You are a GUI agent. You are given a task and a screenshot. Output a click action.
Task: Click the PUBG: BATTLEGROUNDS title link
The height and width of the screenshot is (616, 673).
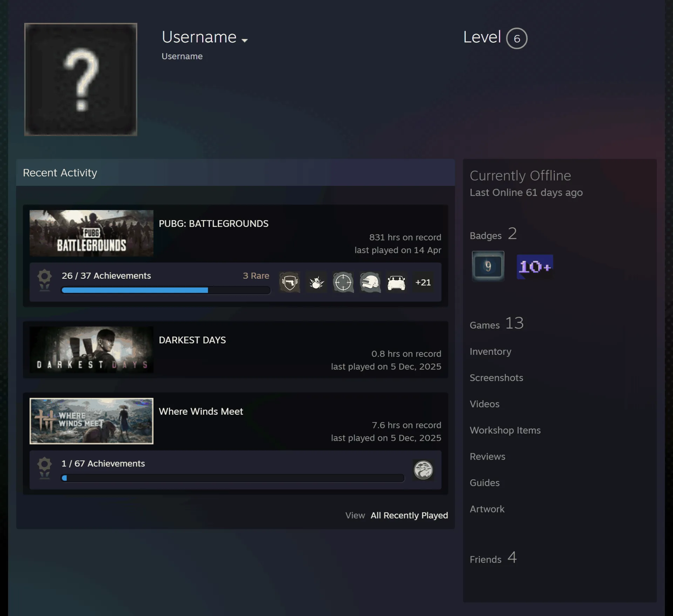tap(213, 223)
